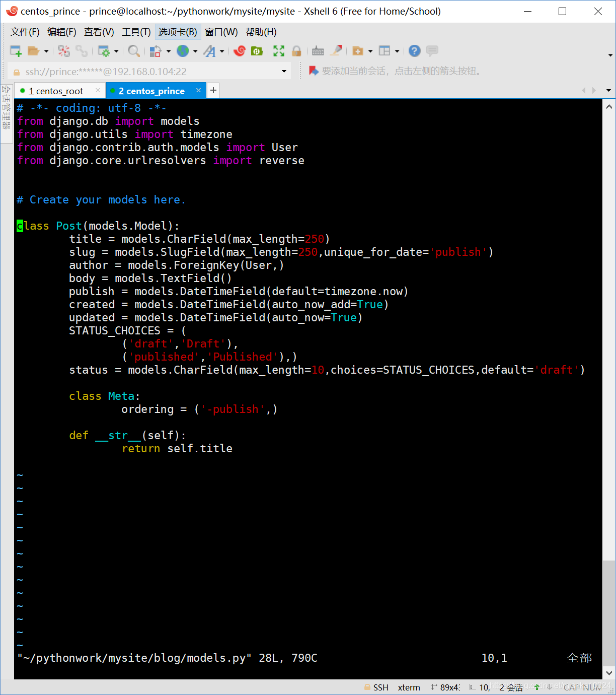This screenshot has height=695, width=616.
Task: Expand the transfer folder dropdown arrow
Action: pyautogui.click(x=370, y=51)
